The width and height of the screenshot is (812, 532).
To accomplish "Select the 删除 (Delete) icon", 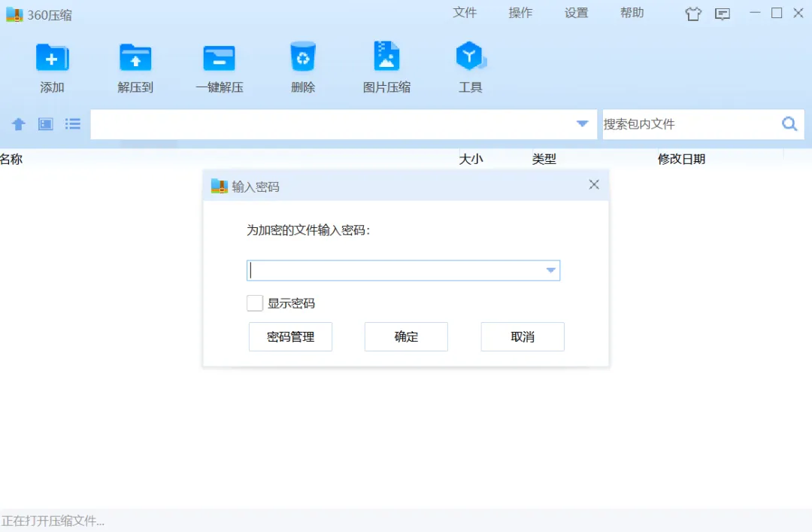I will [302, 66].
